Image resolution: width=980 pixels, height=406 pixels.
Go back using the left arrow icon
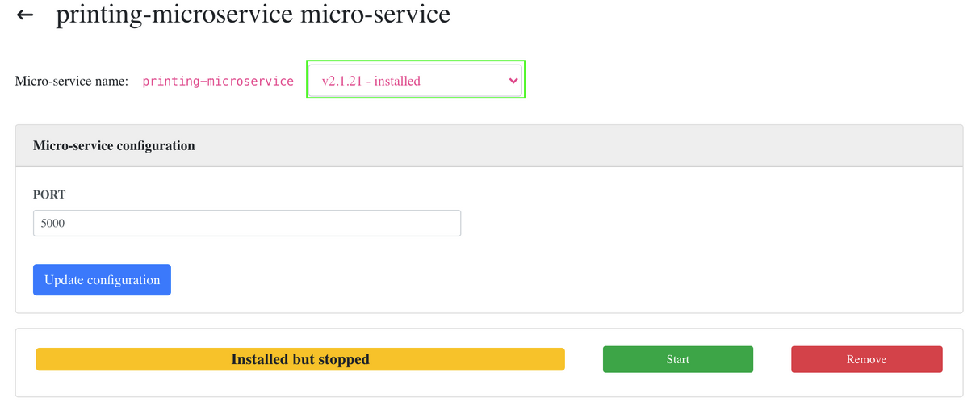coord(25,15)
